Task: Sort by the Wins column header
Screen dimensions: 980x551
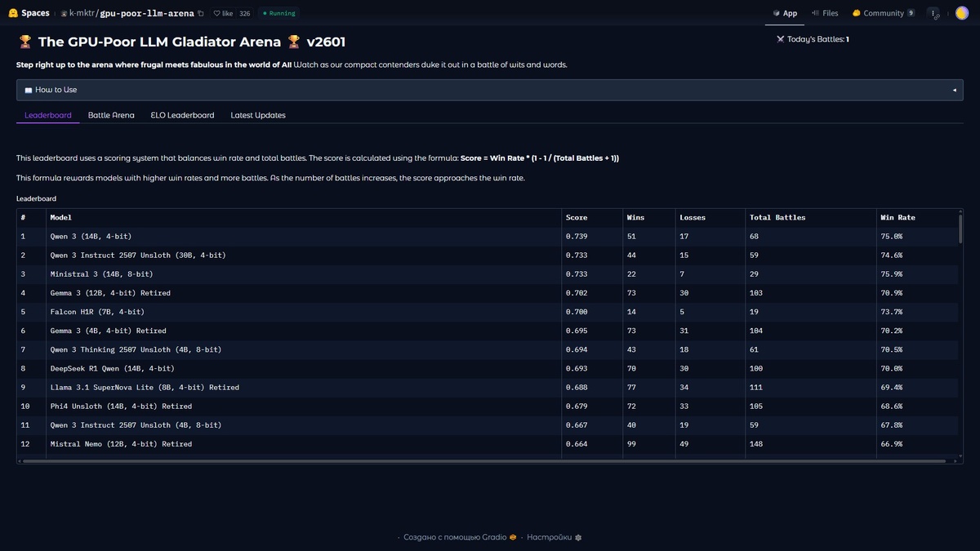Action: (648, 217)
